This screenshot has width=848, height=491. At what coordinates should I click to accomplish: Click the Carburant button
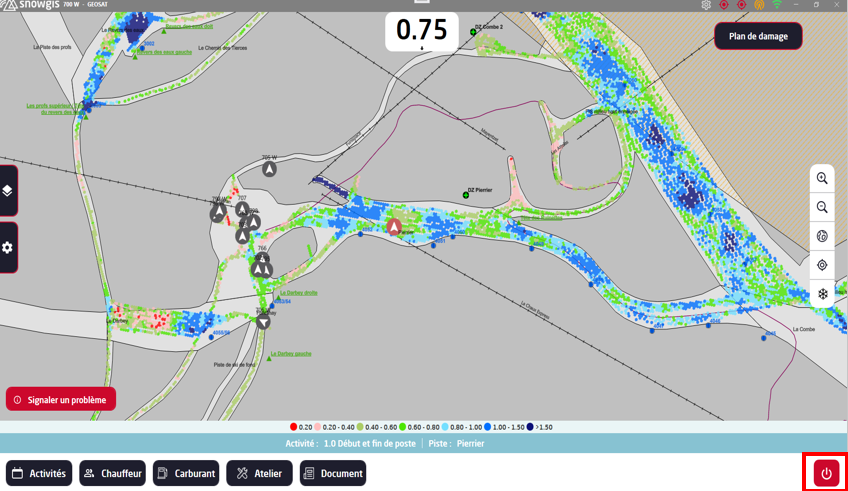pyautogui.click(x=186, y=473)
